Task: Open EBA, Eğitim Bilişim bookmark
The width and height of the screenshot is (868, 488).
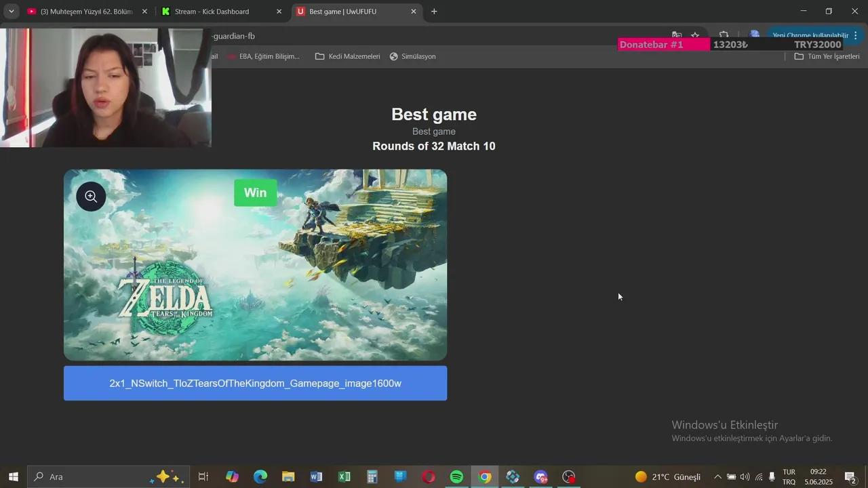Action: pos(264,56)
